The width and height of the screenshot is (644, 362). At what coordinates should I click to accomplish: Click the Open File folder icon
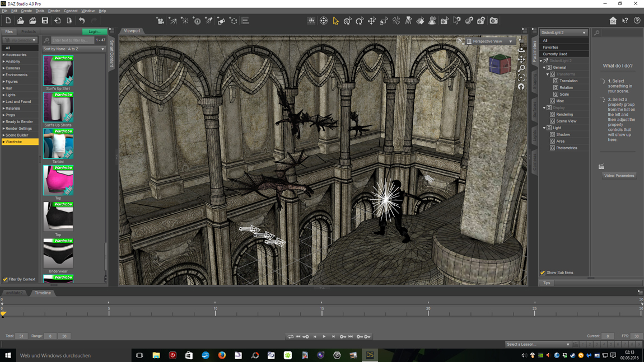[21, 21]
